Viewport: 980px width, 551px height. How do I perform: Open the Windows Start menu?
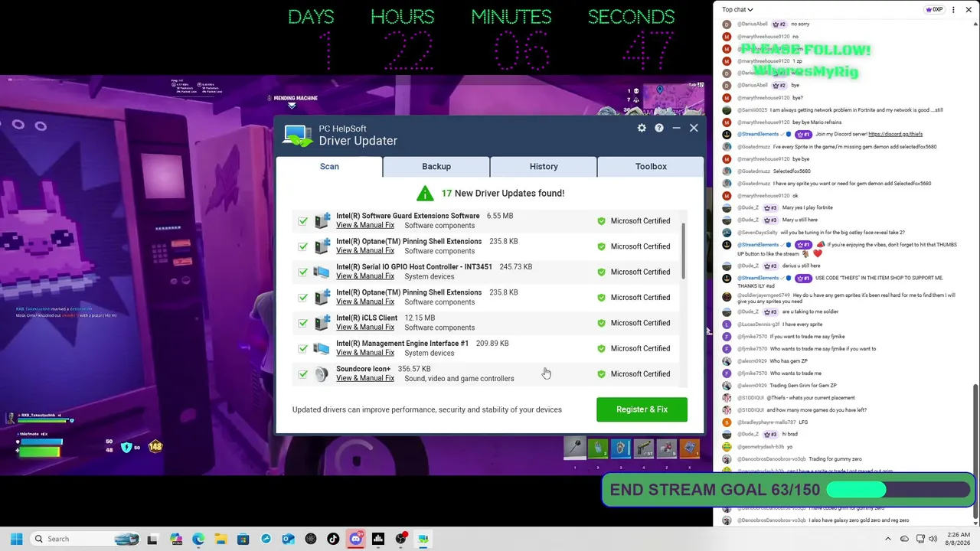click(16, 539)
